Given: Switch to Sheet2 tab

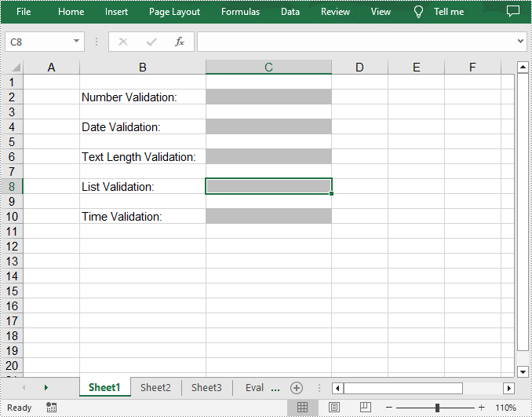Looking at the screenshot, I should [x=155, y=387].
